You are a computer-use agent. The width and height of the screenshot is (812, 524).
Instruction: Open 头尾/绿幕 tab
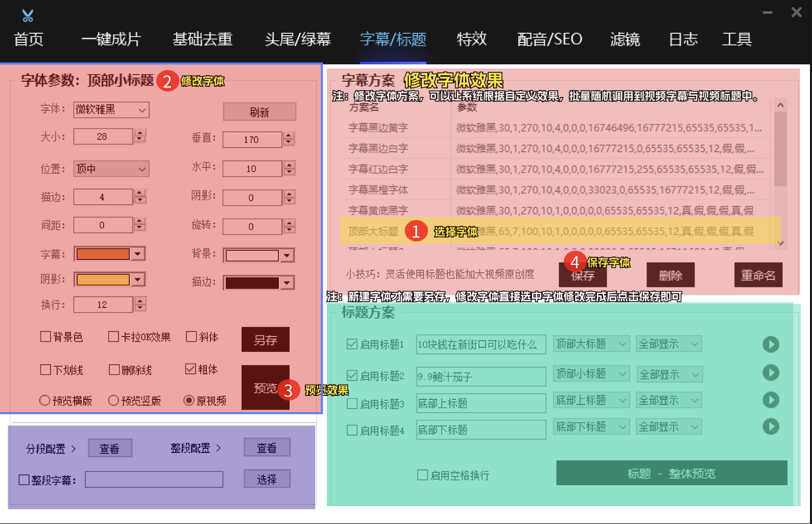tap(298, 39)
